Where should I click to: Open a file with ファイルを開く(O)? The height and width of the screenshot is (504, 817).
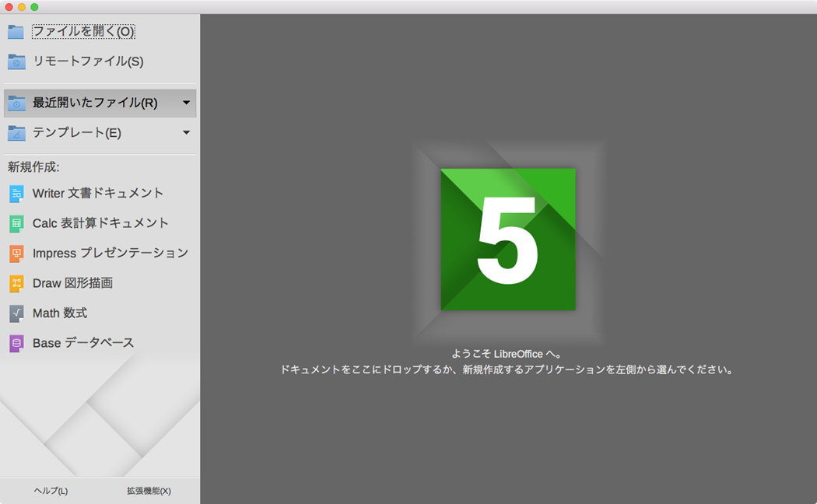(83, 31)
